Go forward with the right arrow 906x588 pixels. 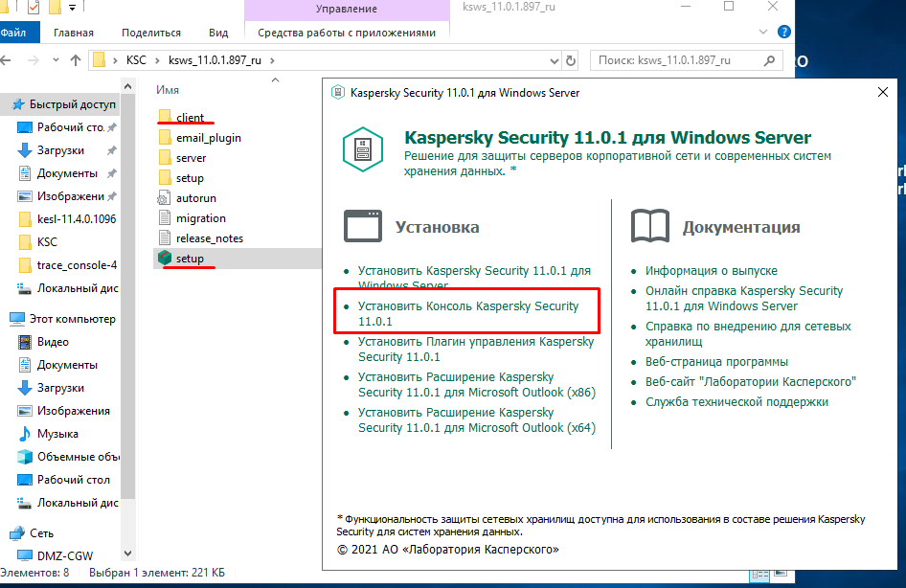click(33, 60)
